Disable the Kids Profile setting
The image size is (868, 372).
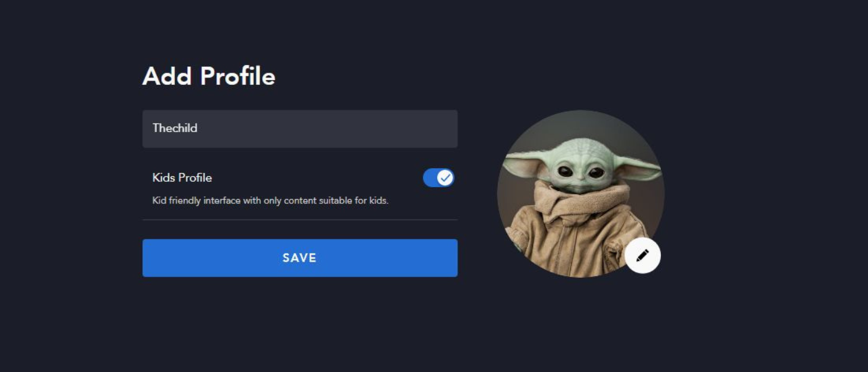[438, 178]
